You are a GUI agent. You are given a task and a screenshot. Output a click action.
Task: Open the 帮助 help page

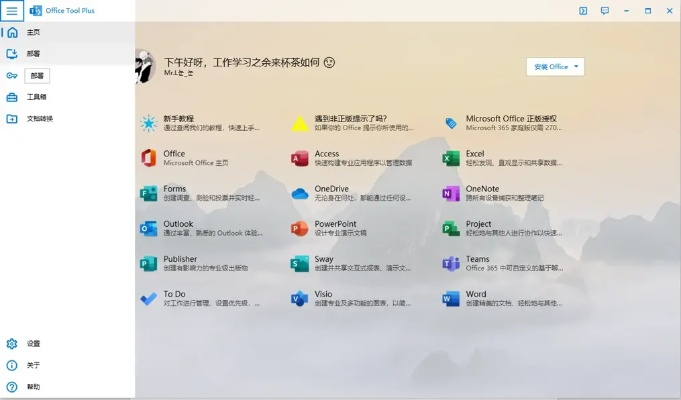click(x=67, y=387)
